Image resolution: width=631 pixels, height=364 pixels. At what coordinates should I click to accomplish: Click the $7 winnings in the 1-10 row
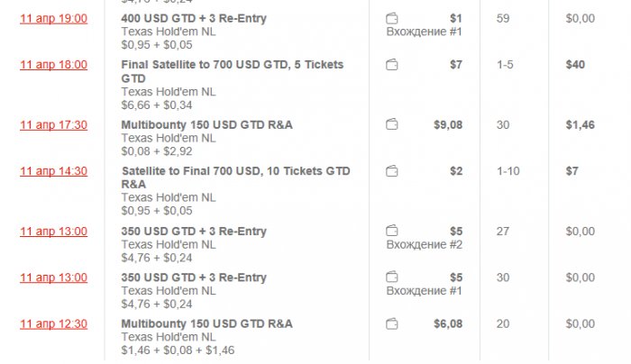tap(572, 171)
